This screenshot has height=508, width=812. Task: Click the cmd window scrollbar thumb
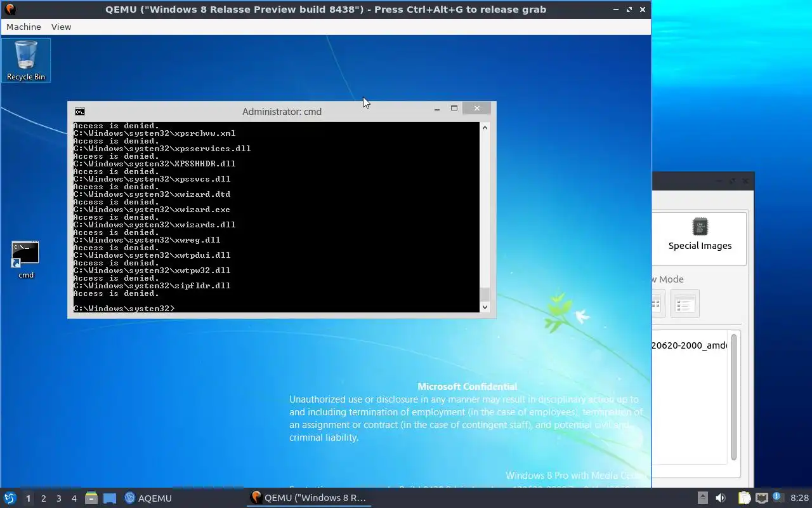(485, 294)
